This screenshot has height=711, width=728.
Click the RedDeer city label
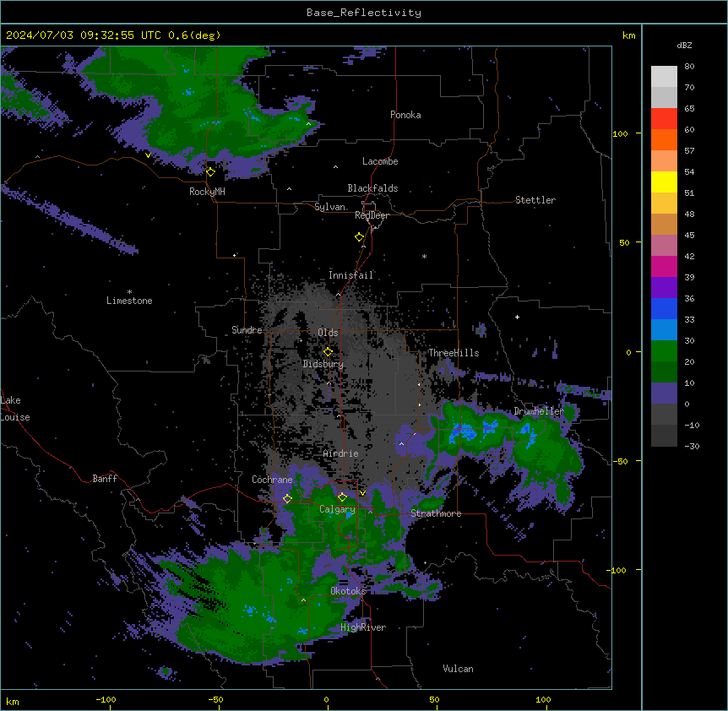(372, 215)
